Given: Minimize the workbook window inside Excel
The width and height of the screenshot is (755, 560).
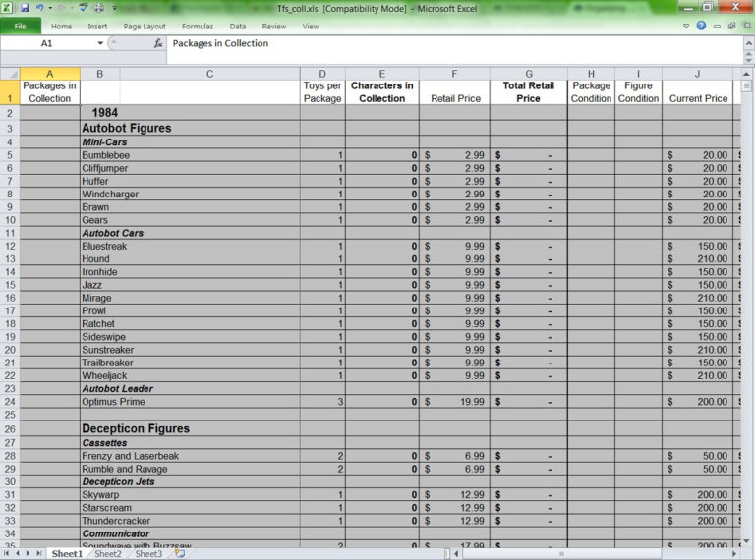Looking at the screenshot, I should (x=717, y=26).
